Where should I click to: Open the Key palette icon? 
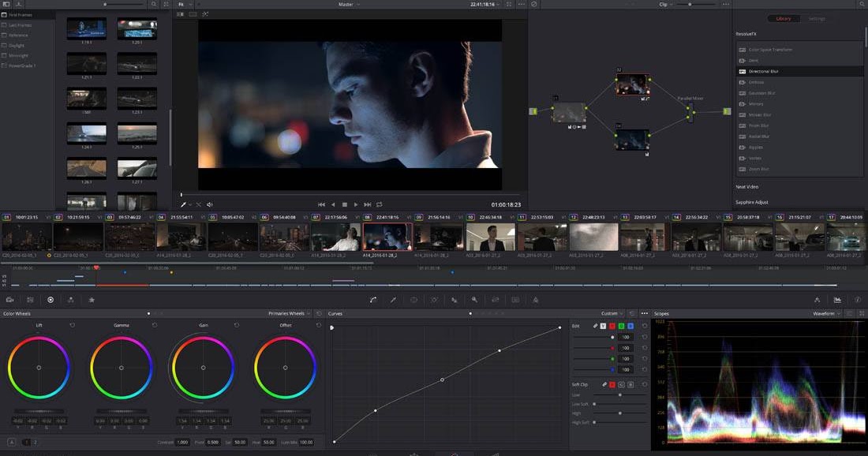tap(474, 299)
